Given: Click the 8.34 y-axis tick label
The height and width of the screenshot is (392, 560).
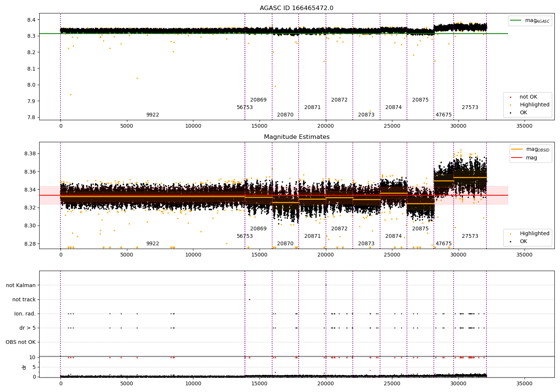Looking at the screenshot, I should tap(30, 190).
